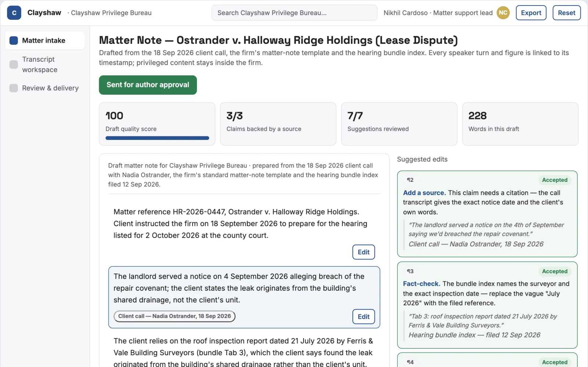Select the Claims backed by a source card
The image size is (588, 367).
pyautogui.click(x=278, y=124)
